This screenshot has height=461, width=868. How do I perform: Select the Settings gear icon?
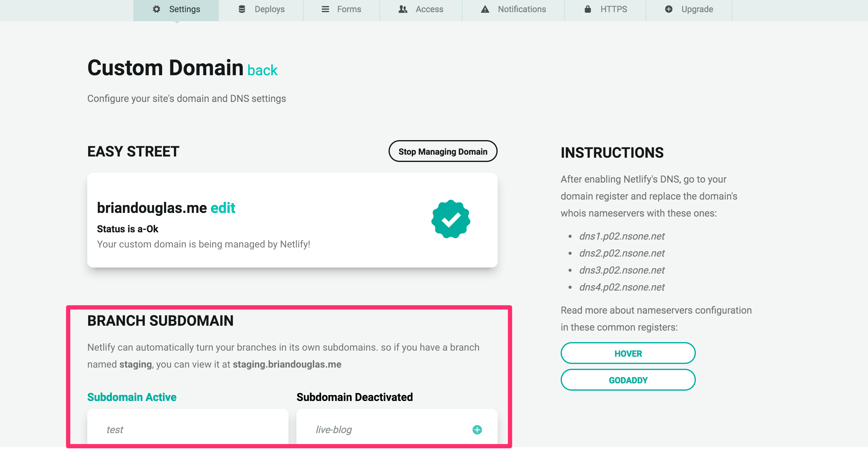(x=156, y=9)
